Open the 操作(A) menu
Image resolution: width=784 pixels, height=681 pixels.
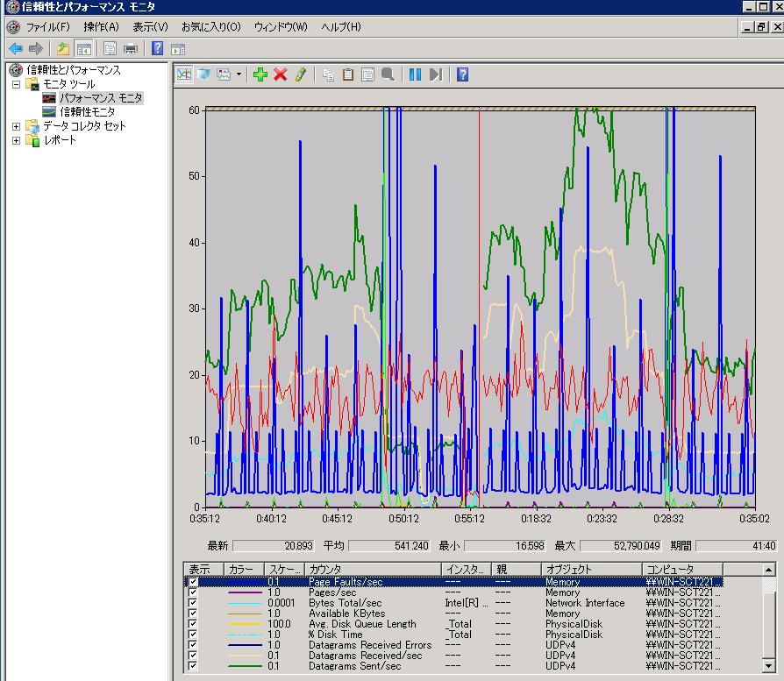tap(101, 27)
